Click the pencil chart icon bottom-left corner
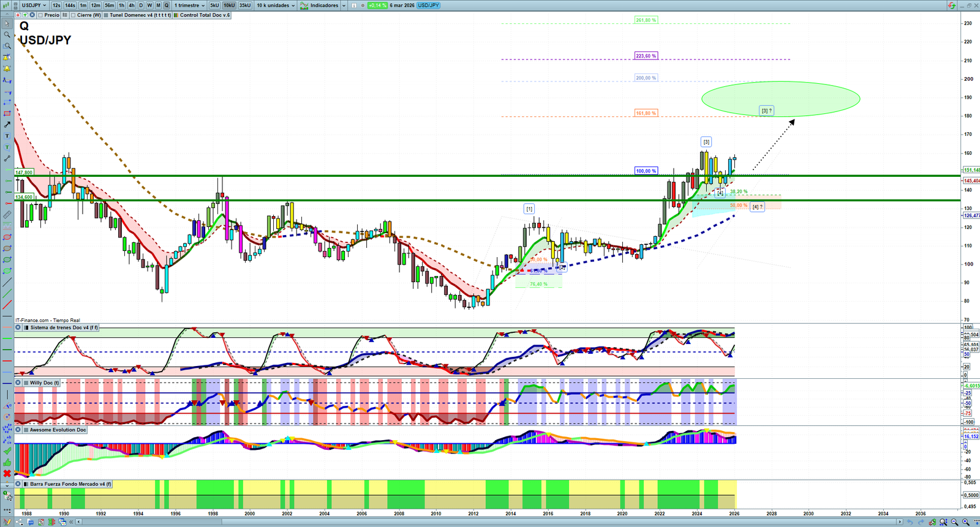Image resolution: width=980 pixels, height=527 pixels. point(7,522)
